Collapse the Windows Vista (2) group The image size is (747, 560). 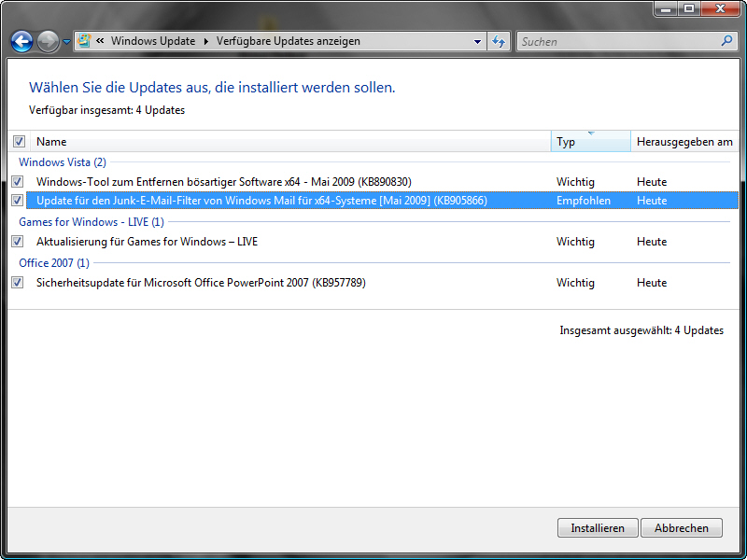(x=63, y=161)
